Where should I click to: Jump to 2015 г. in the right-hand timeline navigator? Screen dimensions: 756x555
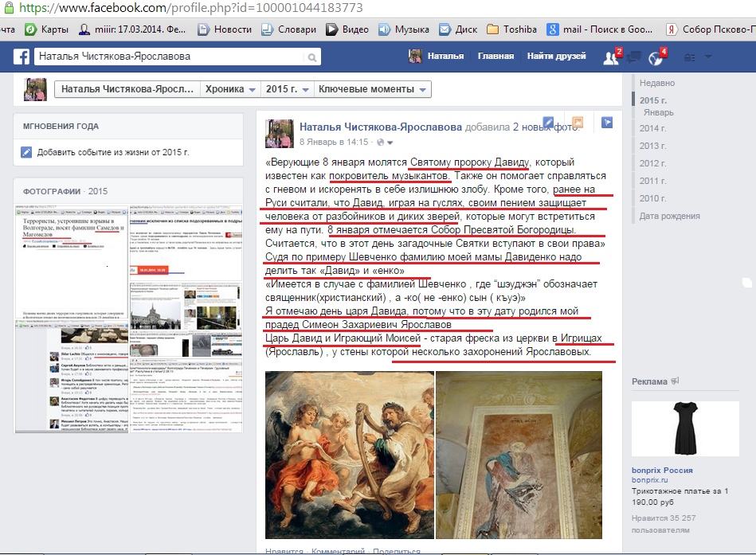click(652, 100)
